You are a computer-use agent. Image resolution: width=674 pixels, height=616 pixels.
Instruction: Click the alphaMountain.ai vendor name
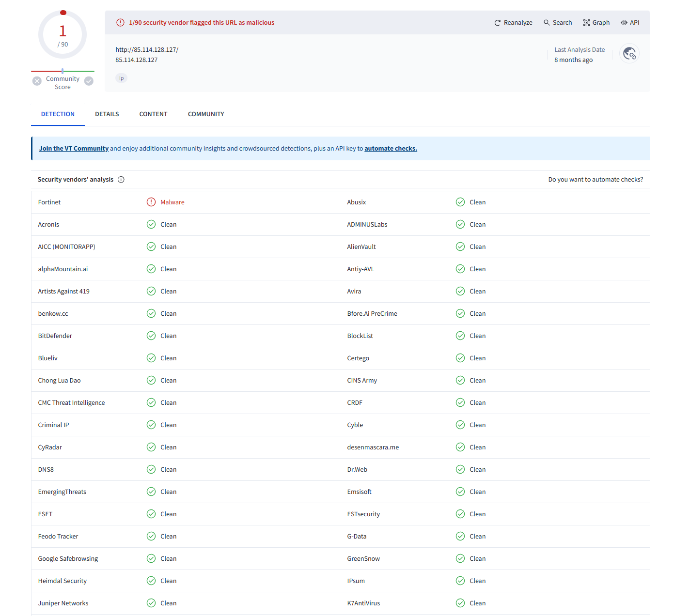click(x=63, y=269)
